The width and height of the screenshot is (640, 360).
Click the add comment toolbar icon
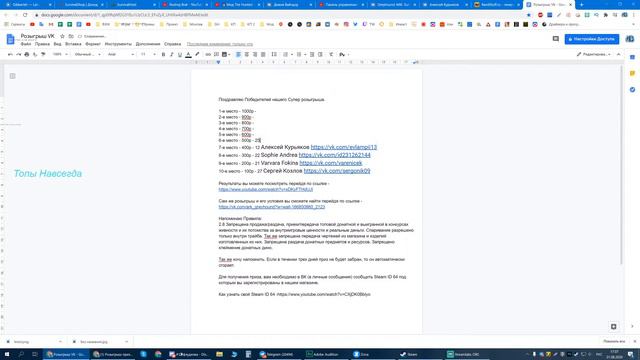tap(216, 54)
